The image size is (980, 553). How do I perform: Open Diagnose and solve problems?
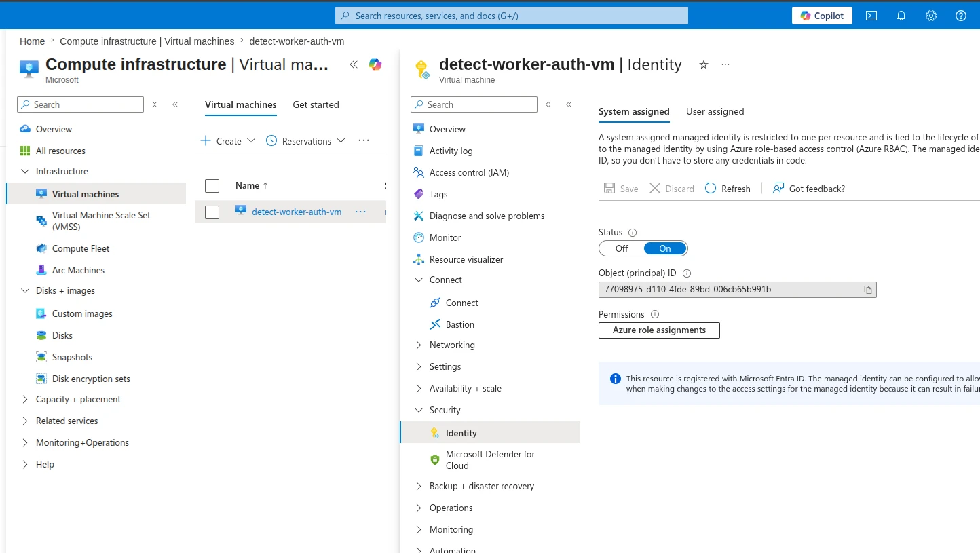coord(487,216)
